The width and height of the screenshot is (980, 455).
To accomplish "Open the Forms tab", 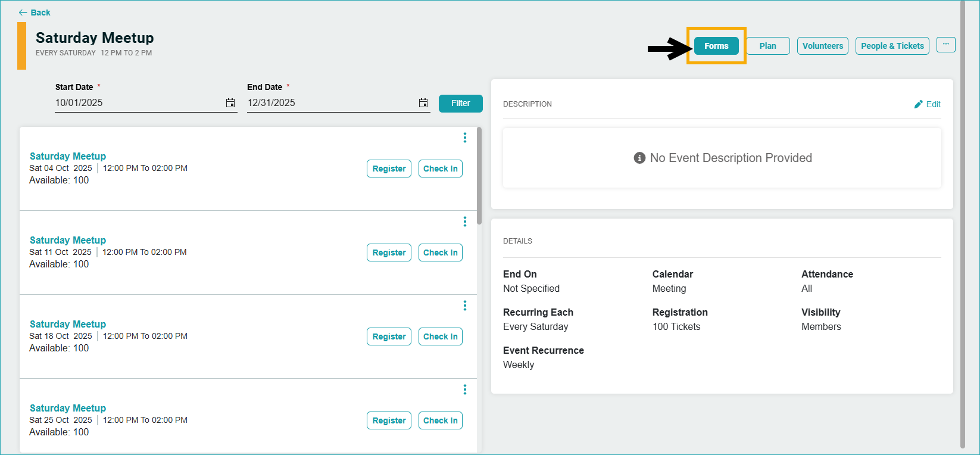I will pyautogui.click(x=716, y=46).
